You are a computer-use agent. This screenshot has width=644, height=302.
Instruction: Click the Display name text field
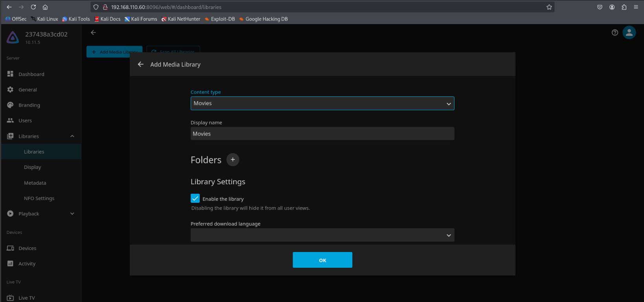point(322,134)
